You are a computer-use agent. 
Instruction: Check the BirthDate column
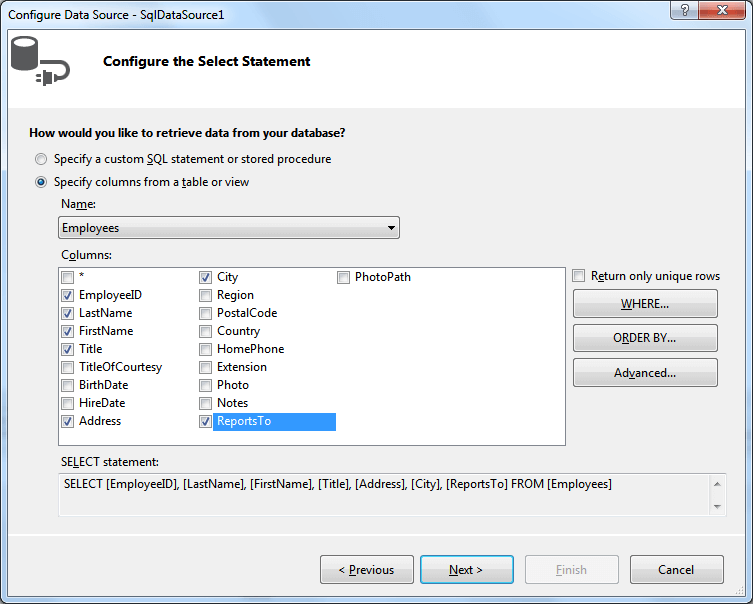pyautogui.click(x=67, y=385)
